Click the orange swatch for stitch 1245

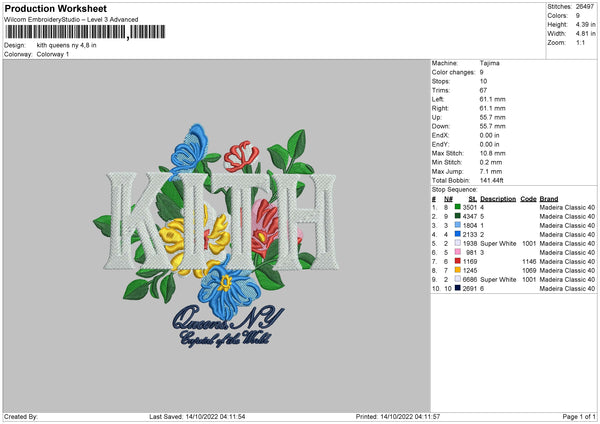click(x=457, y=270)
